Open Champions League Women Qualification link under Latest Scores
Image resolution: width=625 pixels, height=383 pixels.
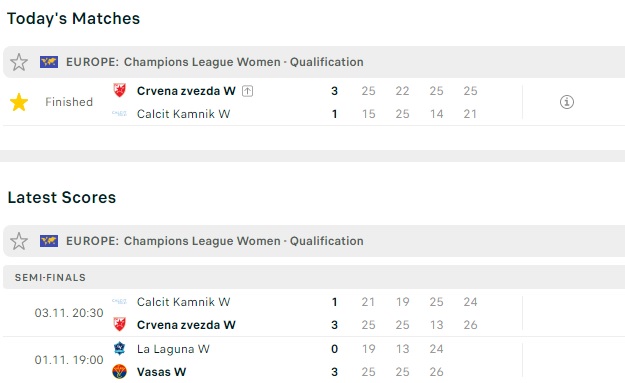(x=244, y=241)
